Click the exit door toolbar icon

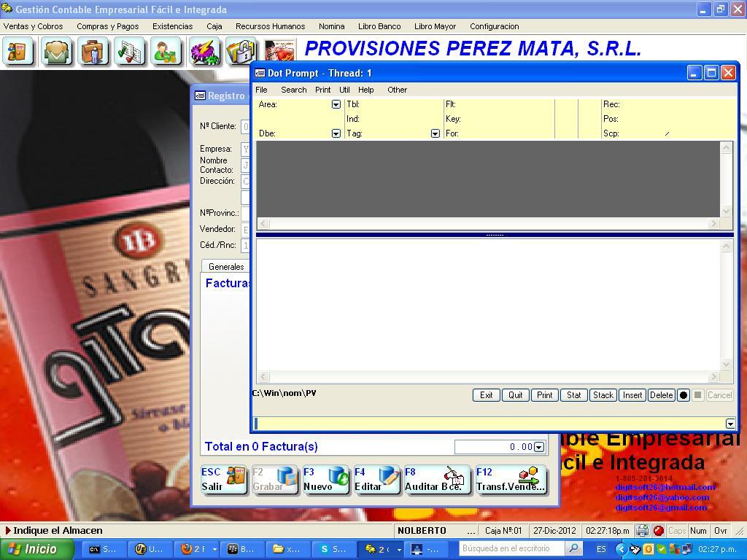click(x=18, y=52)
